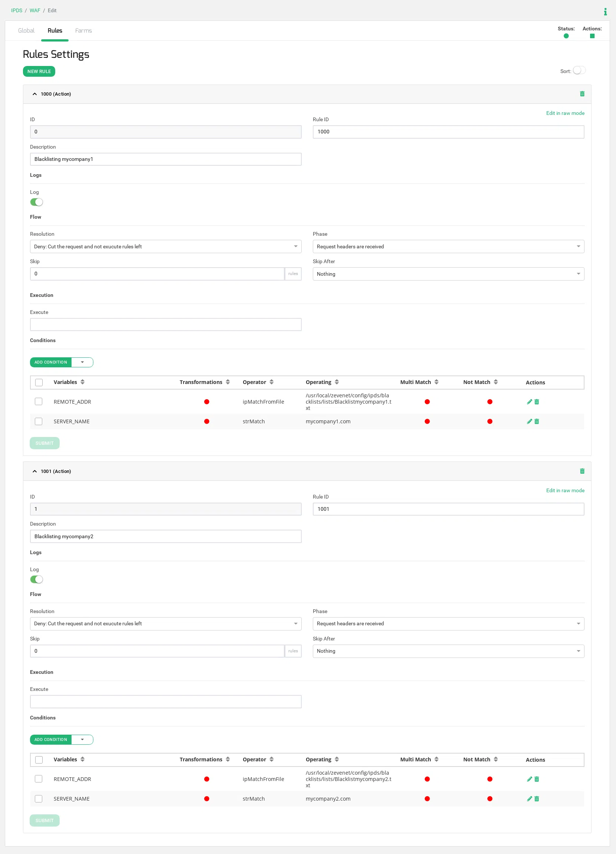
Task: Switch to the Global tab
Action: (x=26, y=30)
